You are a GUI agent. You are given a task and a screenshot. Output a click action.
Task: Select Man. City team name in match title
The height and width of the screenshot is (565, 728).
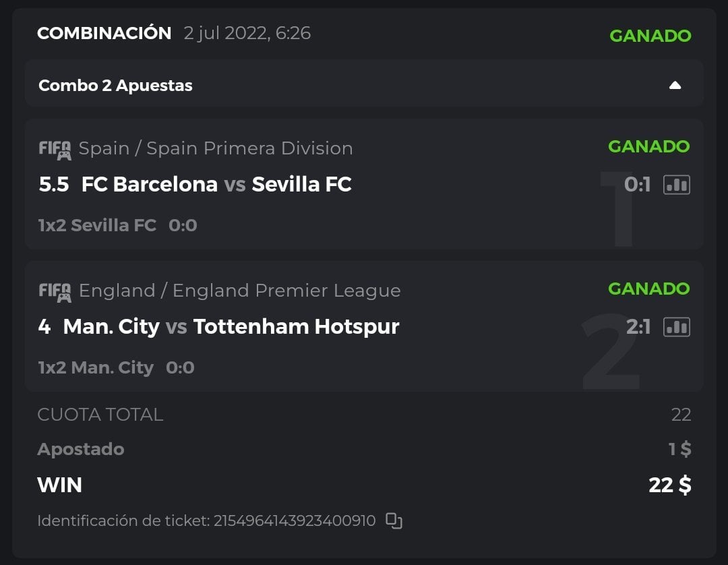(x=111, y=327)
